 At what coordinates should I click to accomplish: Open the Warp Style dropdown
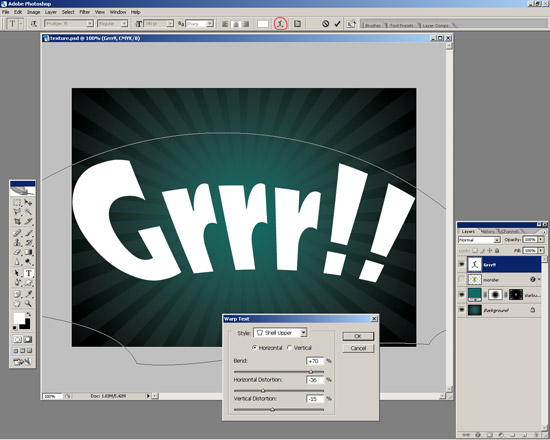(303, 332)
